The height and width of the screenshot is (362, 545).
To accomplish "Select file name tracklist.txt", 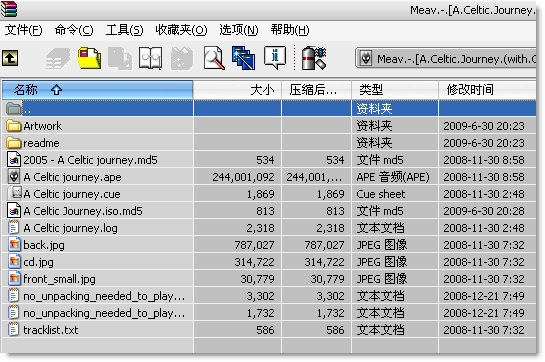I will pyautogui.click(x=51, y=330).
